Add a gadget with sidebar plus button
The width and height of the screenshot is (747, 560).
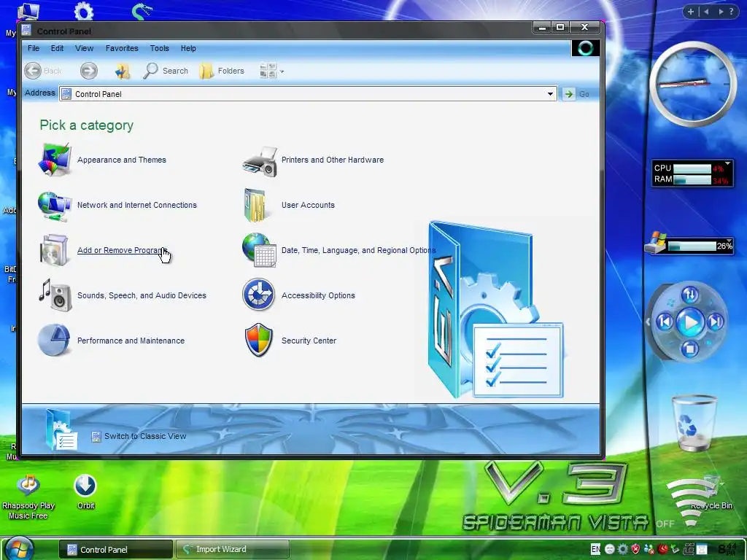point(690,12)
